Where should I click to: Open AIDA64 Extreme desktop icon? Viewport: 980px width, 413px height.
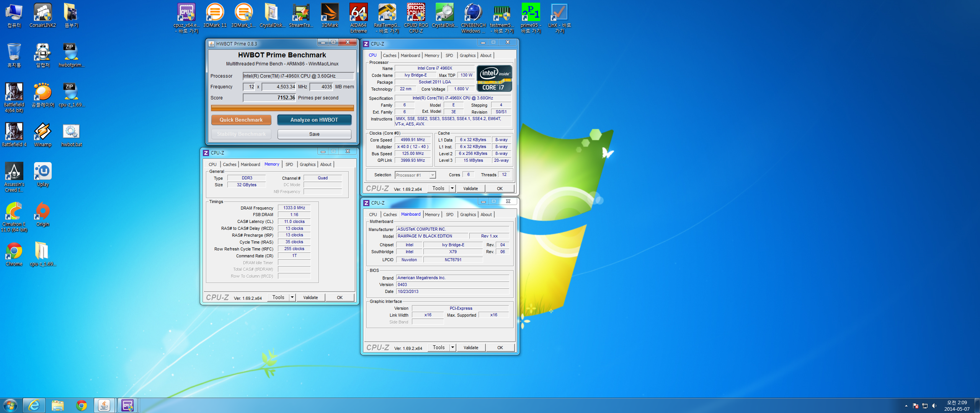pyautogui.click(x=358, y=18)
